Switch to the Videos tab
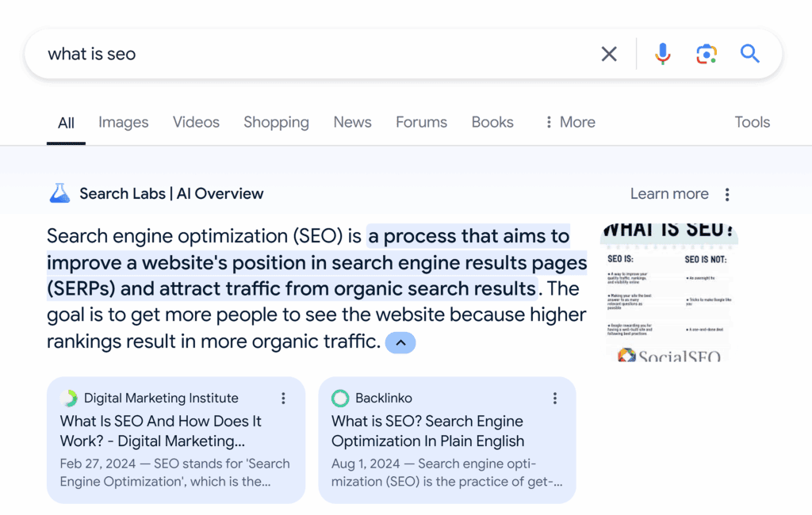This screenshot has width=812, height=515. tap(196, 122)
